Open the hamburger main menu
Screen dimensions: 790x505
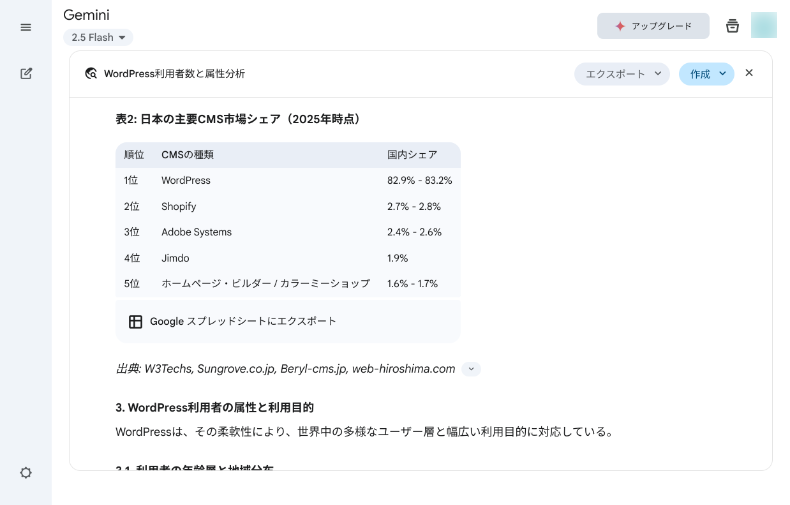(x=26, y=27)
